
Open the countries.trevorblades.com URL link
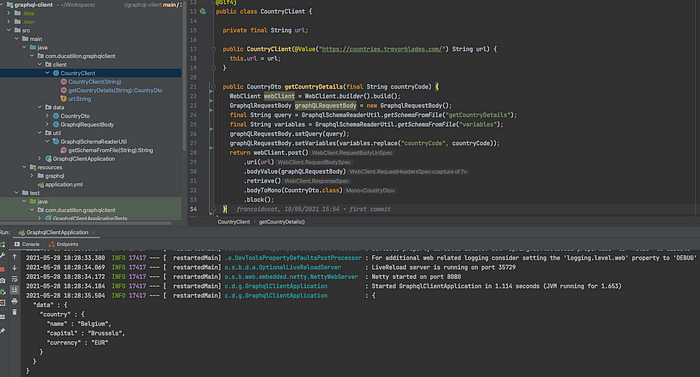pyautogui.click(x=381, y=49)
